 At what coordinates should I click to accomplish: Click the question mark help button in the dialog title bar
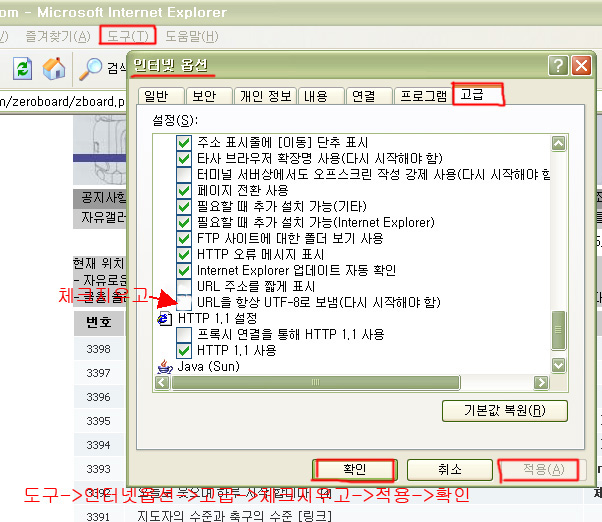[558, 66]
